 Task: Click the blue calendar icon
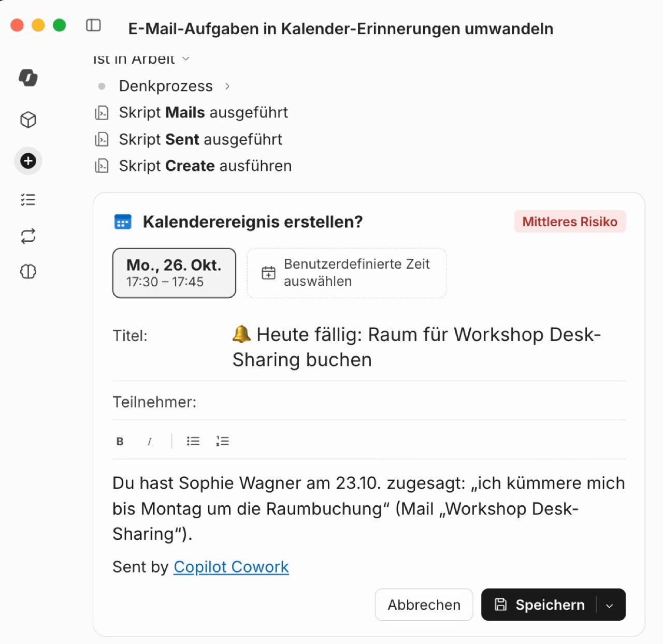pos(123,222)
